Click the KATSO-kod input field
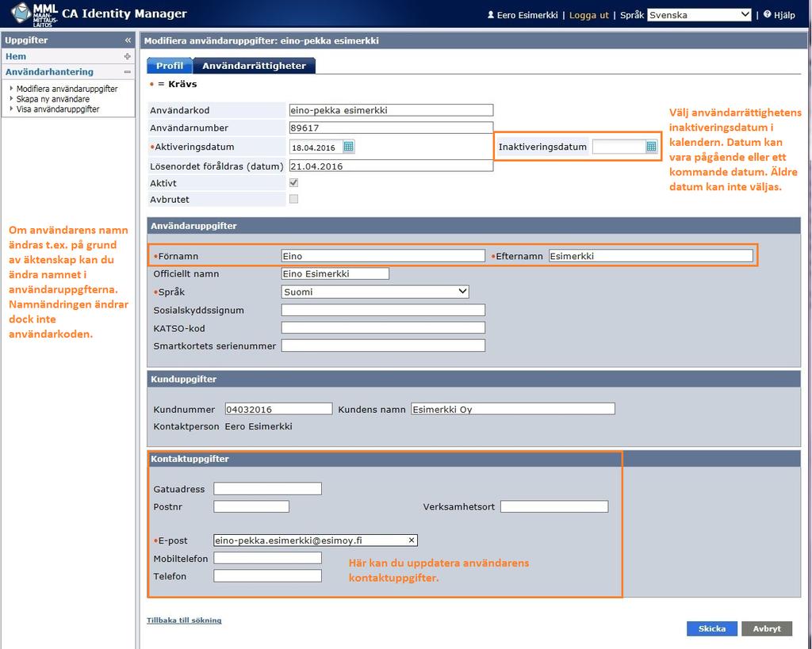Image resolution: width=812 pixels, height=649 pixels. pos(383,327)
